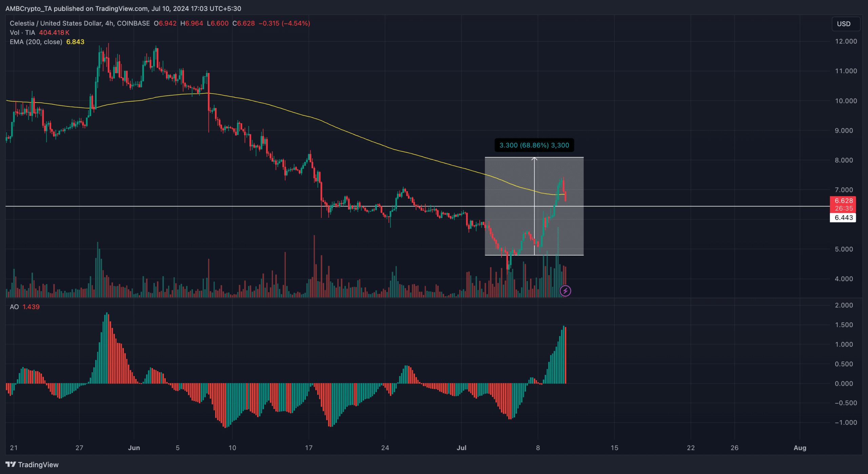Click the 17 date on time axis
This screenshot has width=868, height=474.
pyautogui.click(x=309, y=448)
